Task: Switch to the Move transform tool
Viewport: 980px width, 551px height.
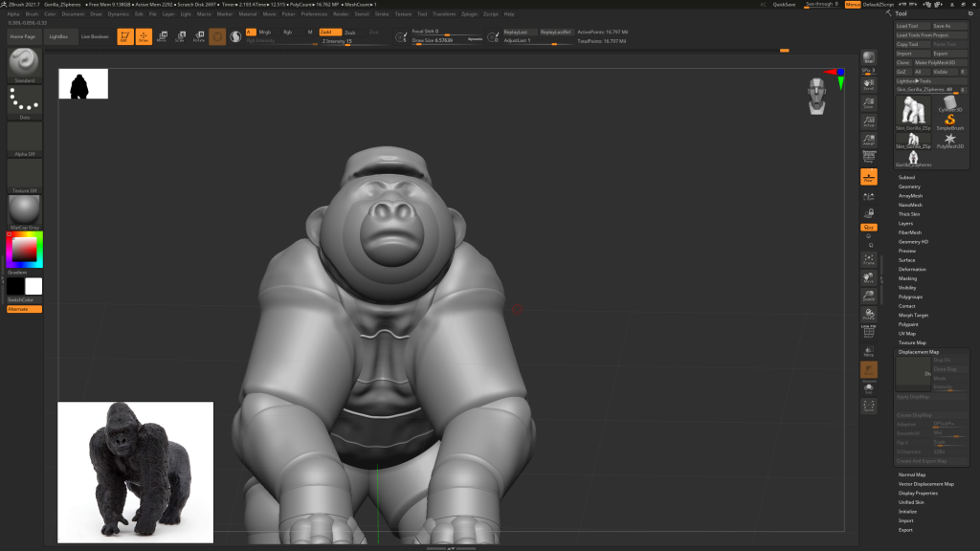Action: point(161,37)
